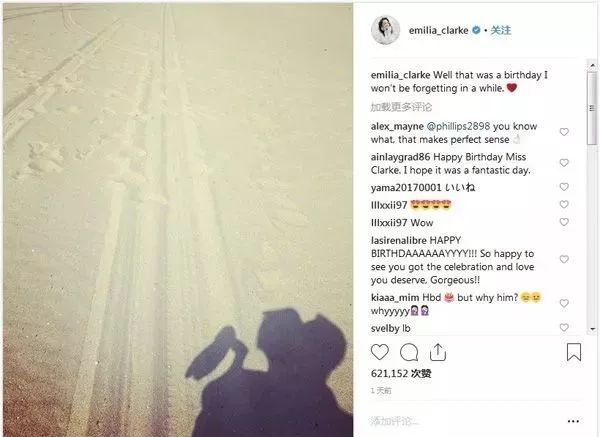Open the 621,152 likes list
This screenshot has width=600, height=437.
point(401,373)
